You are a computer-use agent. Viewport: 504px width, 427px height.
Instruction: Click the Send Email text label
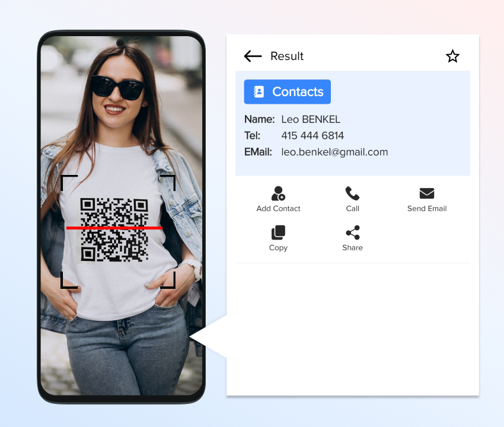tap(427, 209)
